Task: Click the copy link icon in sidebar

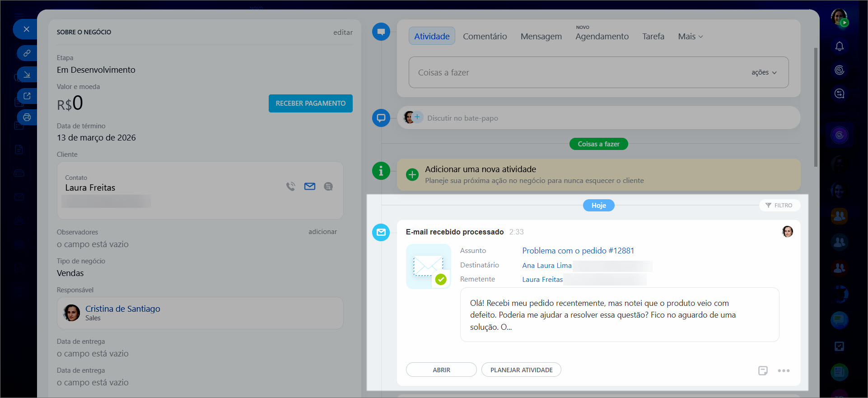Action: 27,53
